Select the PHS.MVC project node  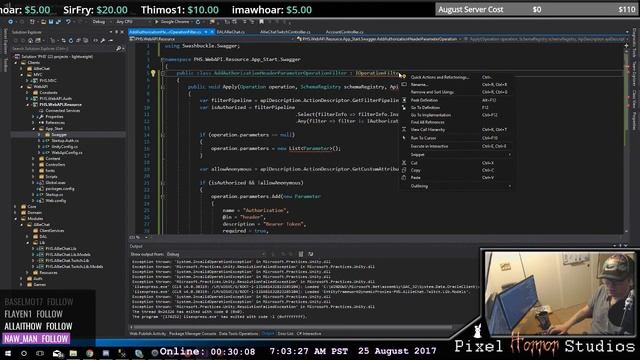(48, 80)
